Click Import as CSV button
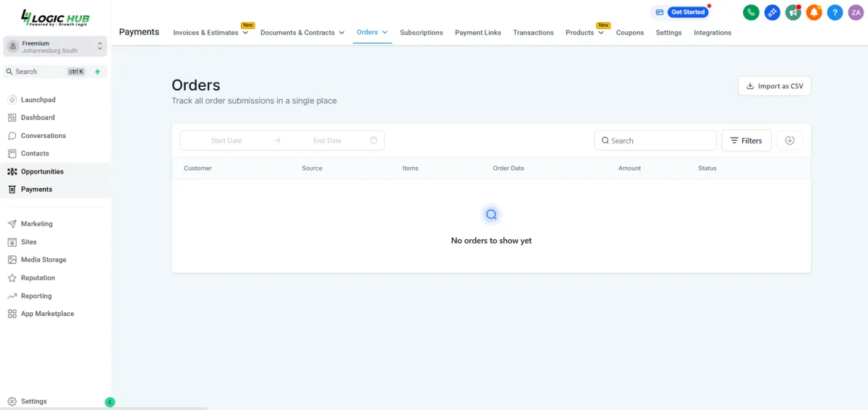This screenshot has width=868, height=410. tap(775, 86)
